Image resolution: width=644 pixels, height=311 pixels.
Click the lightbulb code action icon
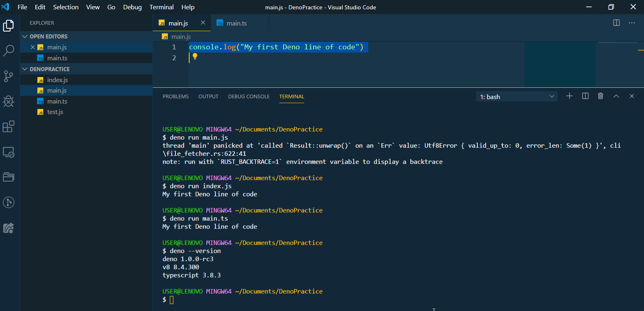click(x=195, y=57)
